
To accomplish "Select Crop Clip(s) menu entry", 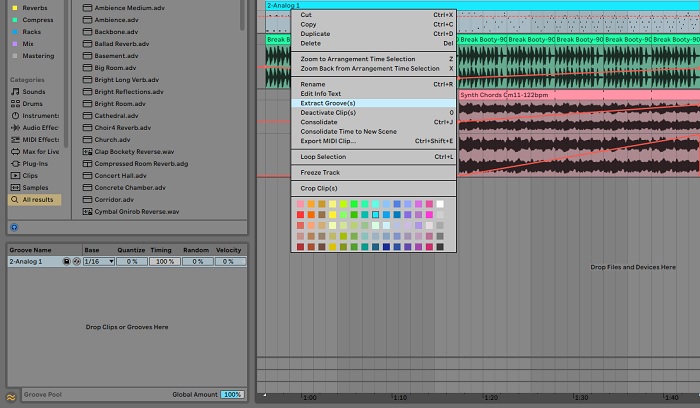I will pyautogui.click(x=373, y=188).
